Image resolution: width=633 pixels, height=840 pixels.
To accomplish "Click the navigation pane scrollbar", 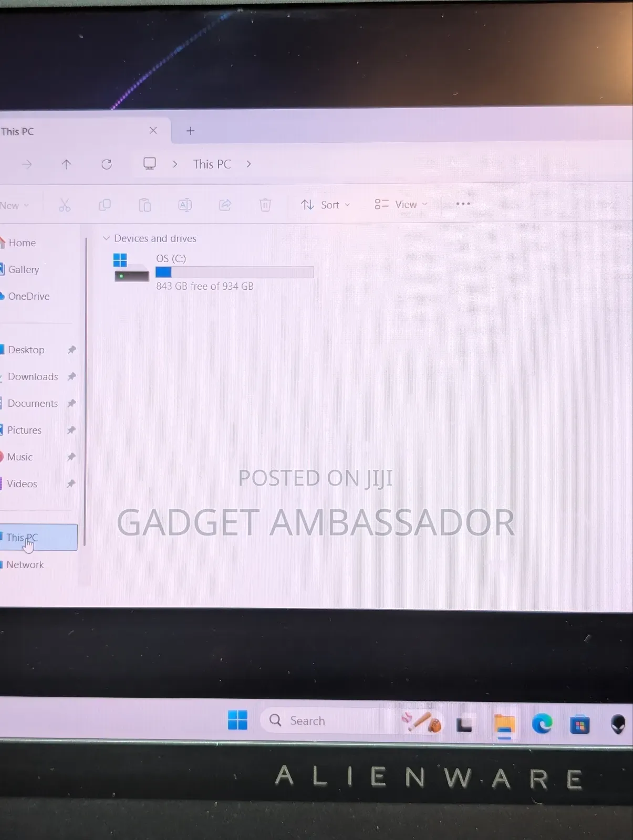I will point(85,391).
